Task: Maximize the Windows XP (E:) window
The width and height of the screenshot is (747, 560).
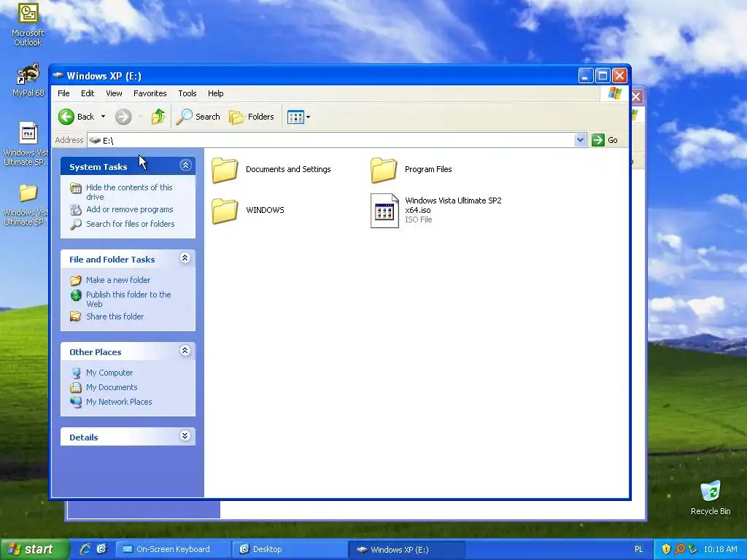Action: coord(603,76)
